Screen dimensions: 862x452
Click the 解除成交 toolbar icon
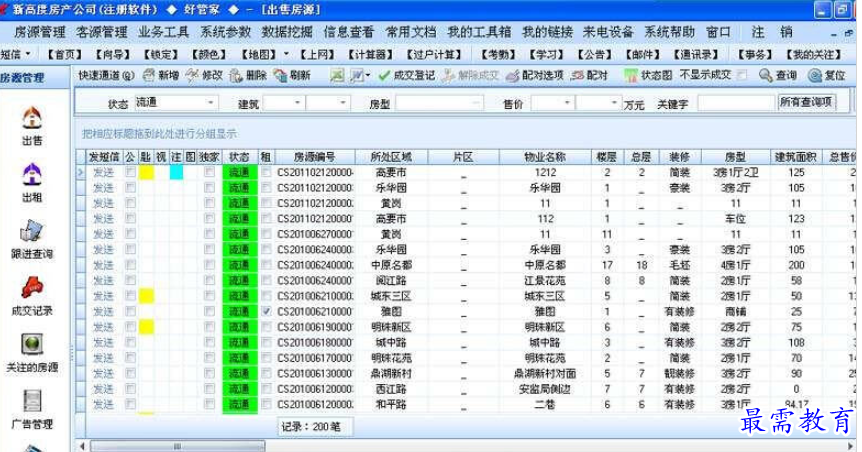point(449,75)
